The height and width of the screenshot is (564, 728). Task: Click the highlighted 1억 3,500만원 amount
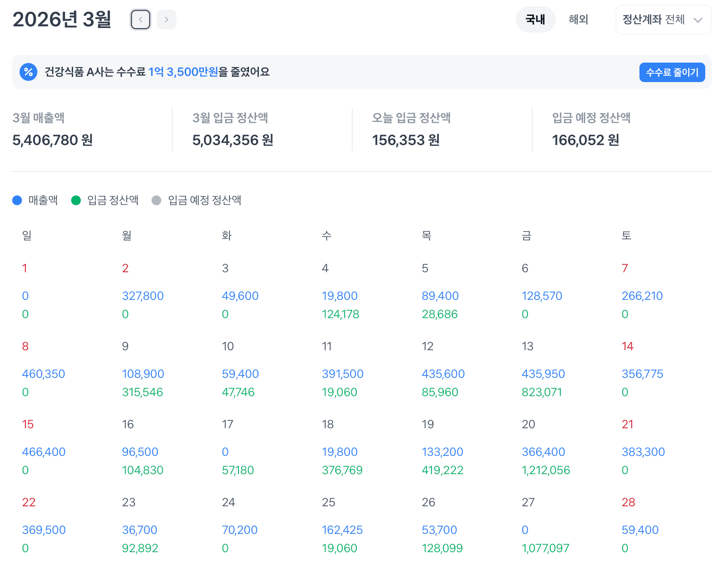point(184,72)
